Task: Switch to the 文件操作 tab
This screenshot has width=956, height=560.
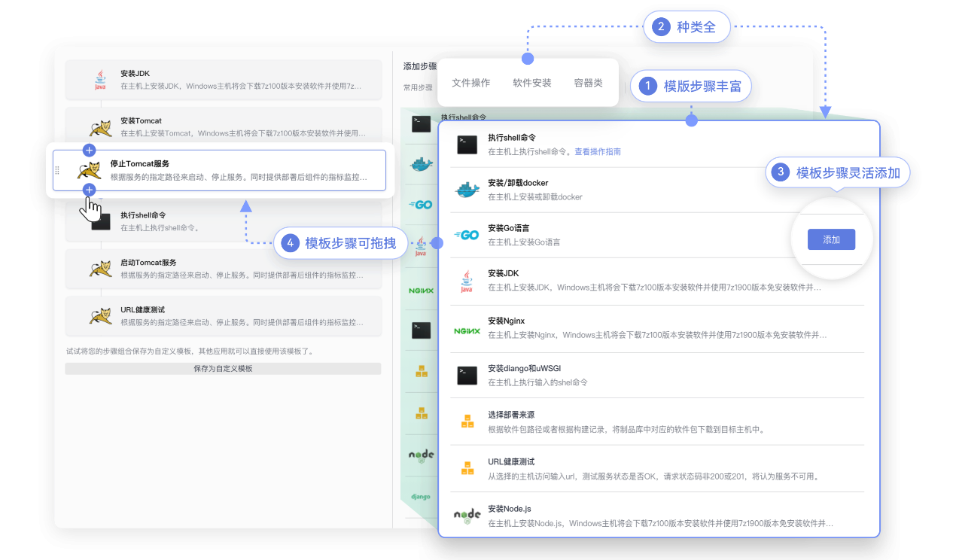Action: coord(471,83)
